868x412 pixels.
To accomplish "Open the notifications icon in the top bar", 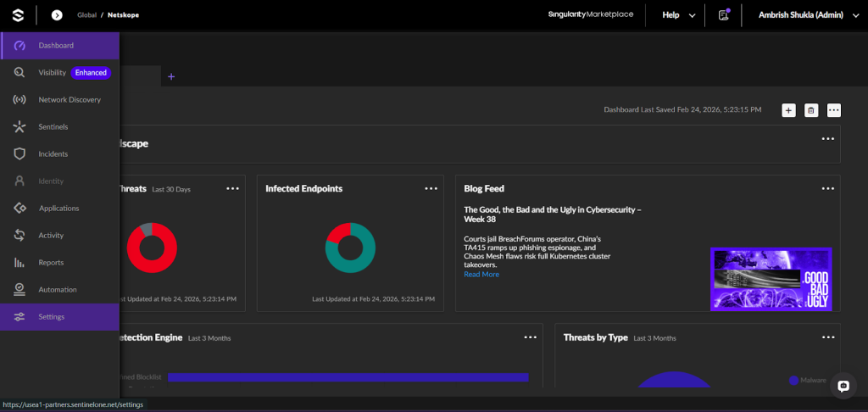I will 724,15.
